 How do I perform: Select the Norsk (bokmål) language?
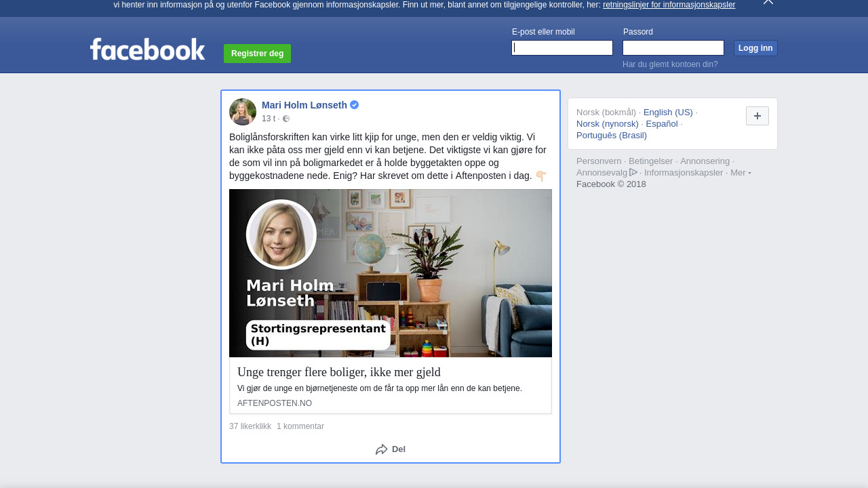[606, 113]
